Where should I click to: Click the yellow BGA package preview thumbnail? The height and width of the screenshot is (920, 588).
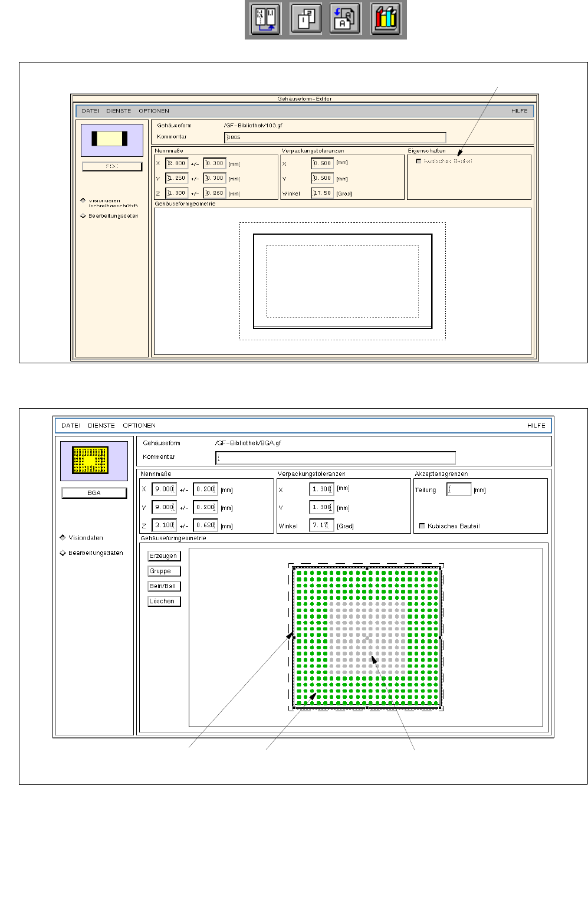(94, 461)
